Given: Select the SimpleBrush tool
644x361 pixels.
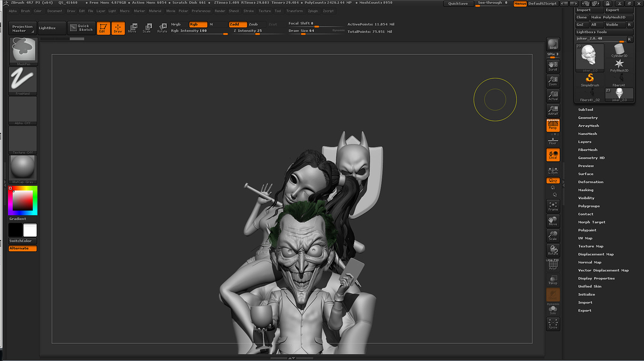Looking at the screenshot, I should (x=590, y=80).
